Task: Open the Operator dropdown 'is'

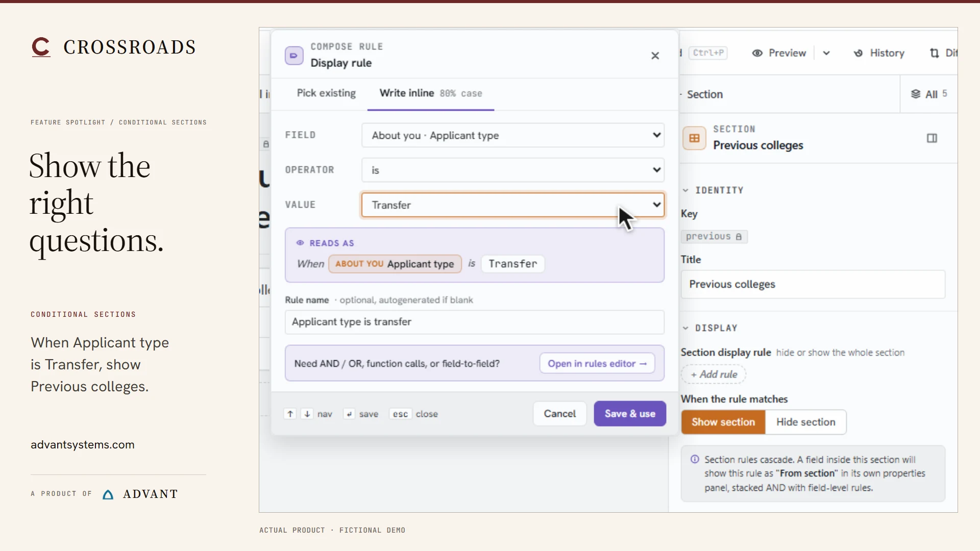Action: click(x=513, y=170)
